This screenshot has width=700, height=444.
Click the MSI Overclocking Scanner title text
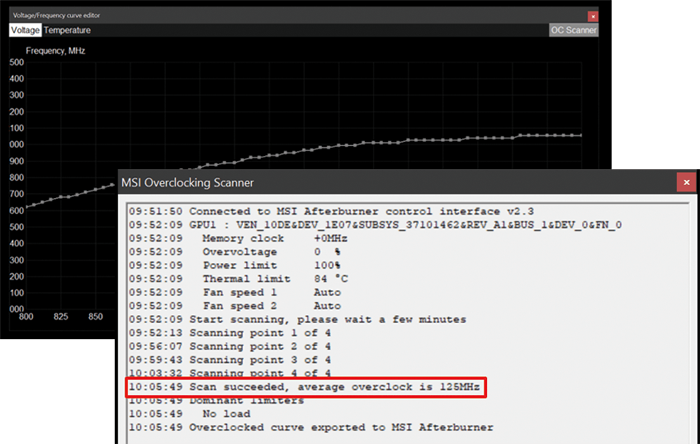click(188, 183)
